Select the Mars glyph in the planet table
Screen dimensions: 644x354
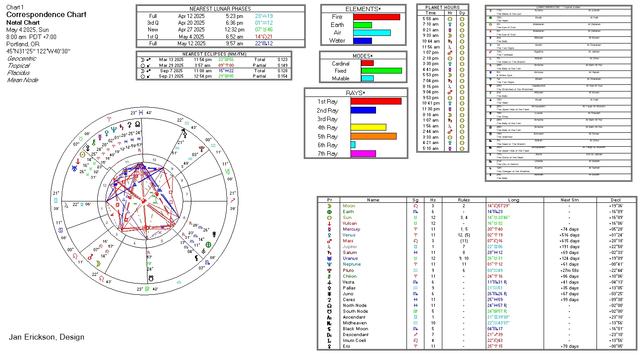tap(329, 241)
